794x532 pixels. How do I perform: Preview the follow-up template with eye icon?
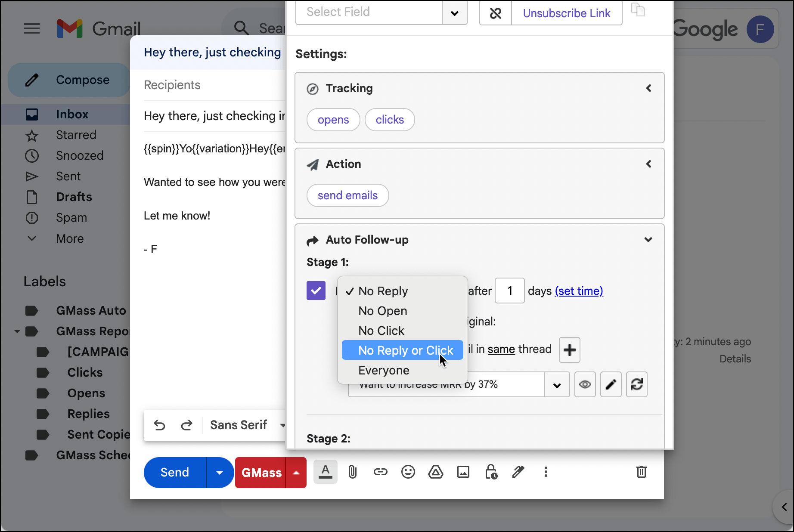pos(585,384)
